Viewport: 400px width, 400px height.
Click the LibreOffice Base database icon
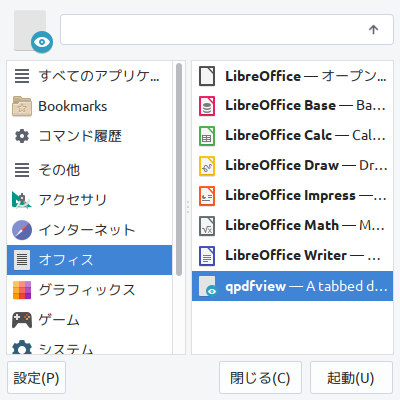pyautogui.click(x=207, y=106)
